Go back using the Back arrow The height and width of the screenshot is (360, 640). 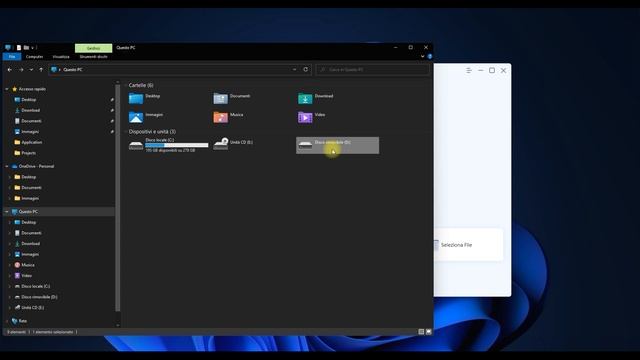coord(9,70)
